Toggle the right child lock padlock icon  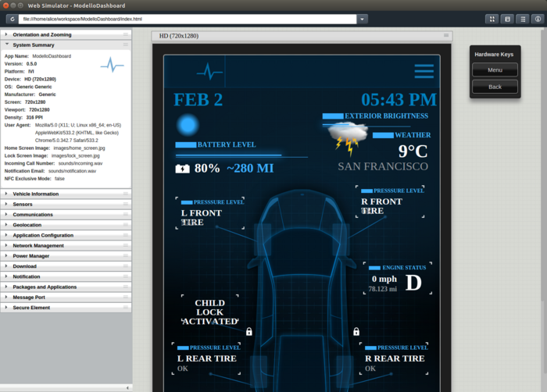point(356,331)
